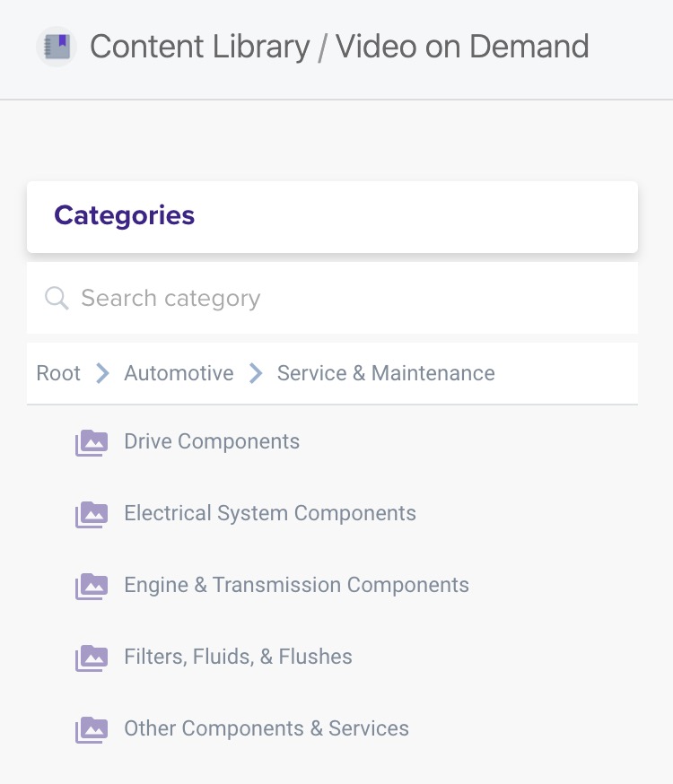The image size is (673, 784).
Task: Open Filters, Fluids, & Flushes category
Action: [x=238, y=657]
